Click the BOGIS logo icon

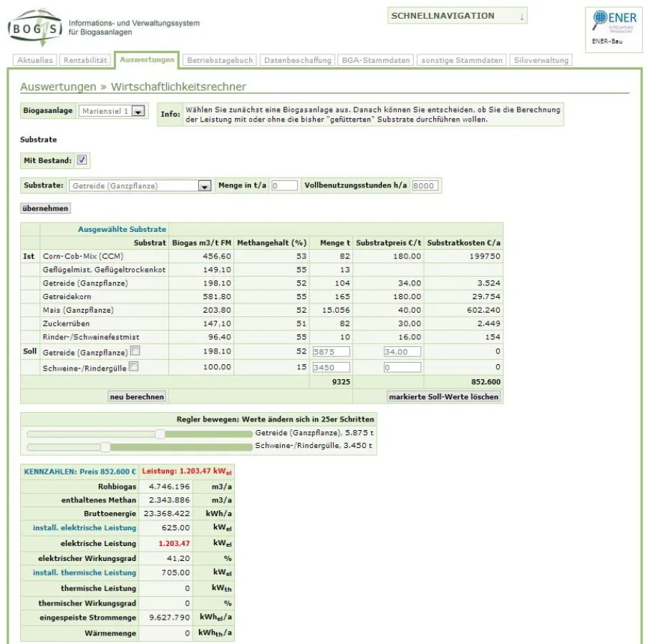click(34, 27)
